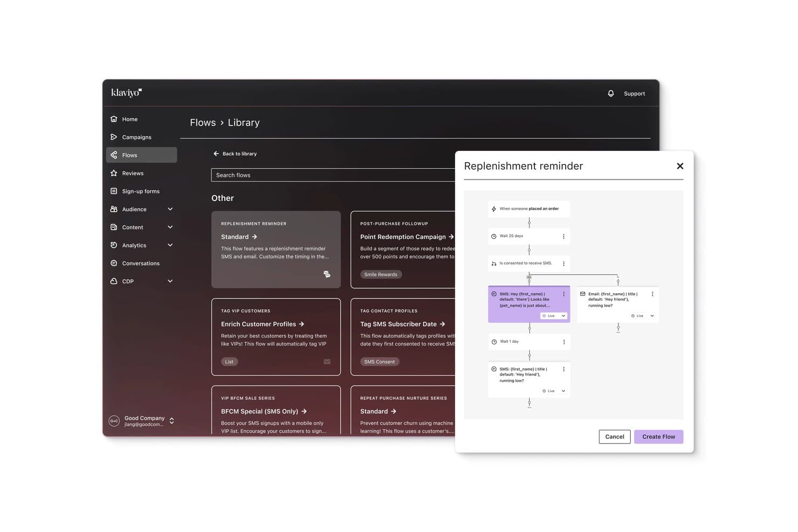This screenshot has height=532, width=798.
Task: Click email icon on Enrich Customer Profiles card
Action: coord(327,362)
